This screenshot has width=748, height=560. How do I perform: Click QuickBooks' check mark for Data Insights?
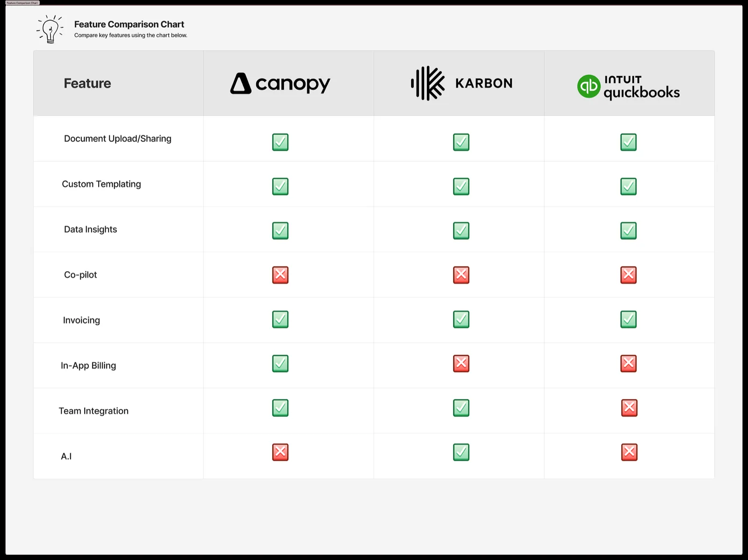point(628,230)
